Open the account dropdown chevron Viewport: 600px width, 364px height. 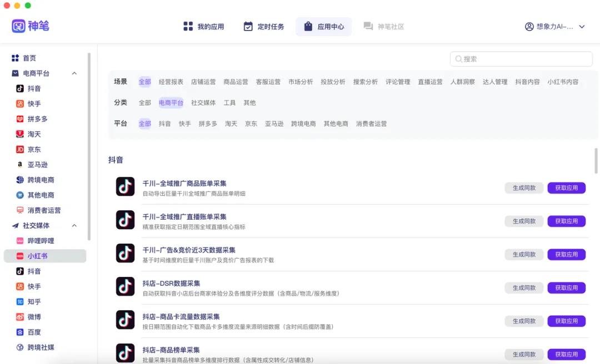[x=582, y=27]
